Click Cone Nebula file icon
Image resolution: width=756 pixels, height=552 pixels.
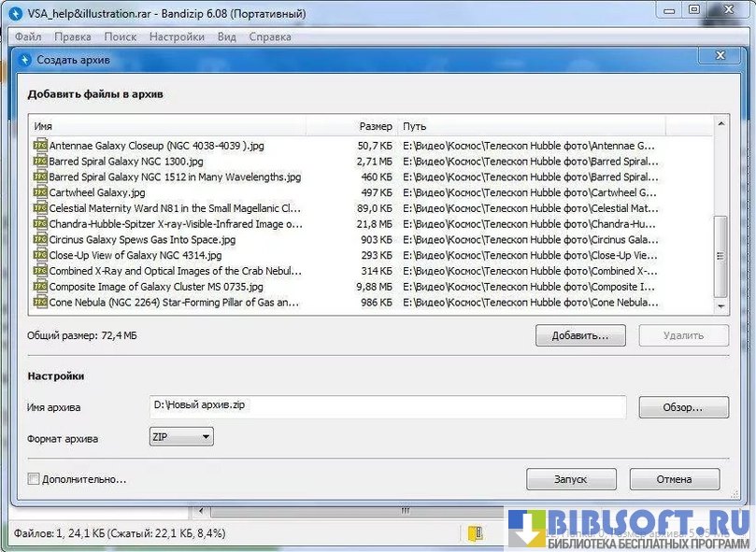click(x=40, y=303)
